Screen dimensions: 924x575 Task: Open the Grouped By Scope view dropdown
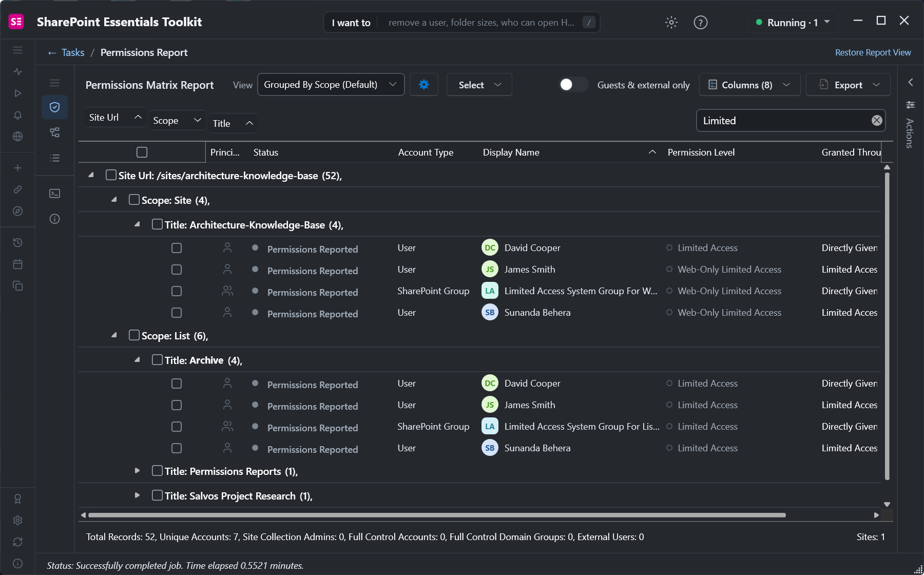click(x=331, y=85)
